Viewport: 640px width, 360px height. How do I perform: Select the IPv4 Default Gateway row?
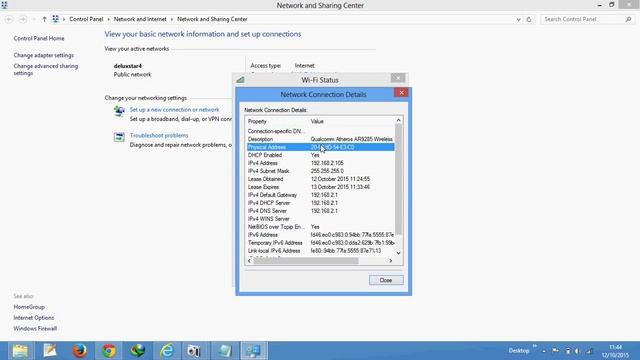pos(320,195)
